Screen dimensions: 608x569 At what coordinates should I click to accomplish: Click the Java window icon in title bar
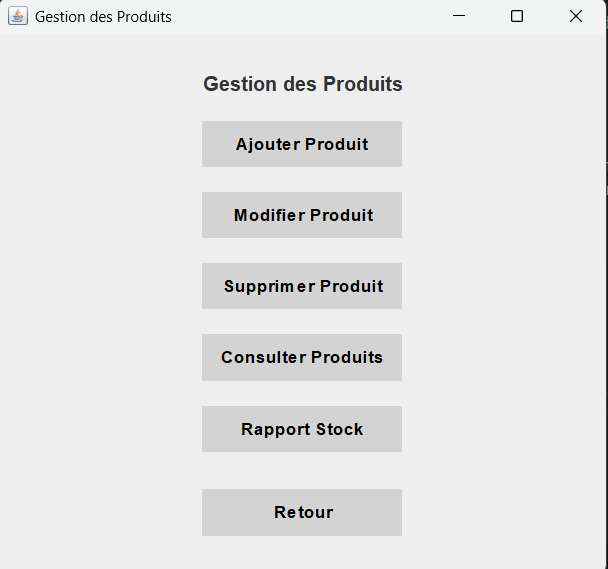pos(18,16)
